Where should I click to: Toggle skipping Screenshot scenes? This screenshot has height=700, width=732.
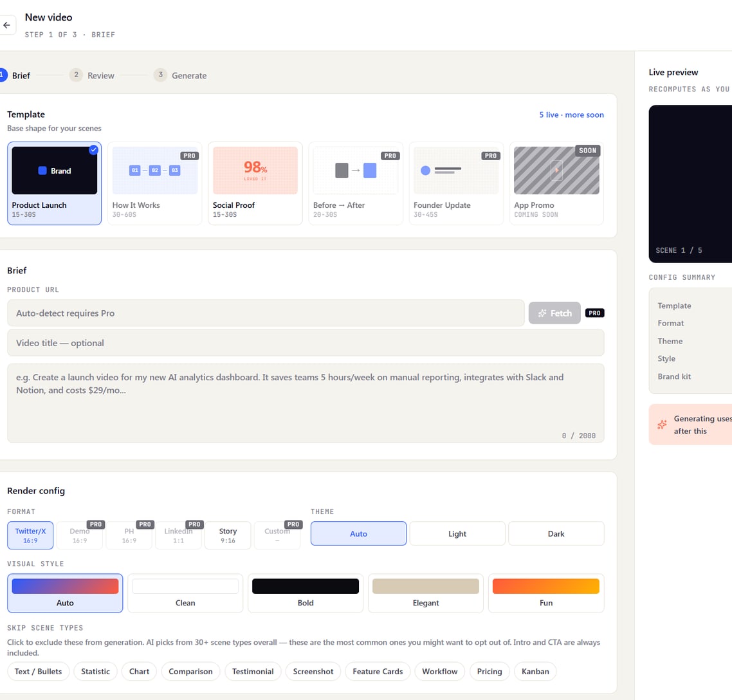click(313, 671)
